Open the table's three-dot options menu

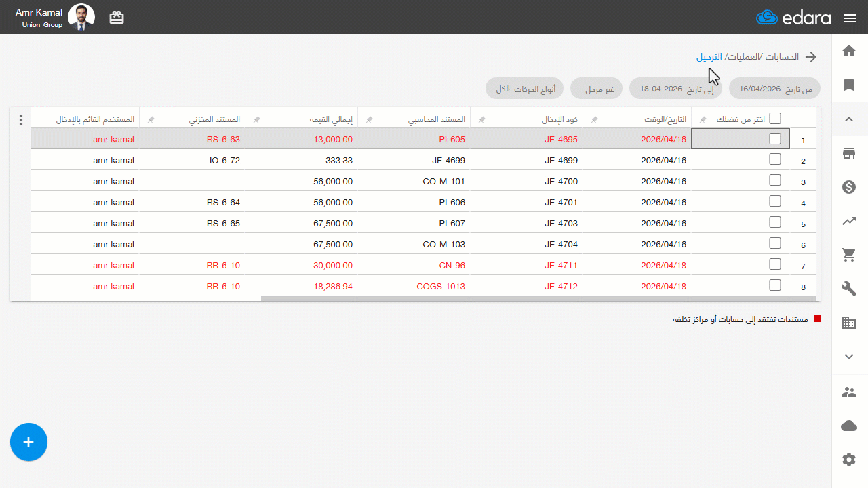tap(21, 120)
